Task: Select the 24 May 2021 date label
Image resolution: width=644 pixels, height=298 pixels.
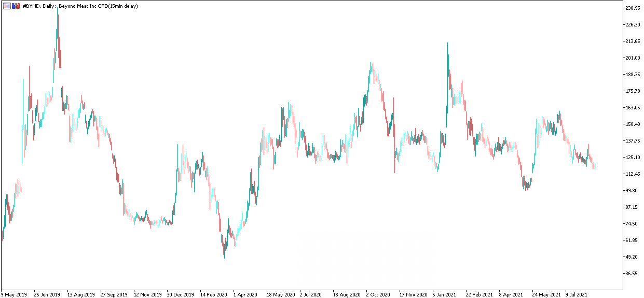Action: (x=546, y=294)
